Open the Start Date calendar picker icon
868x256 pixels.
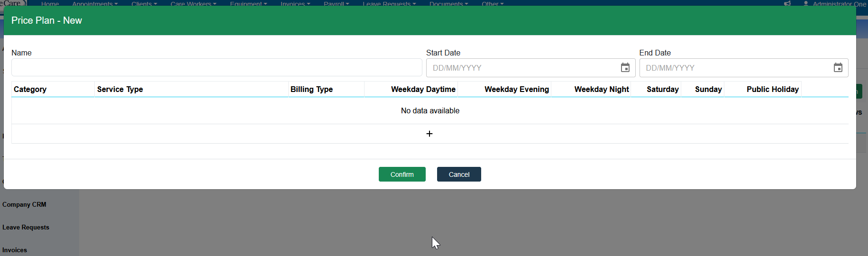pyautogui.click(x=625, y=68)
